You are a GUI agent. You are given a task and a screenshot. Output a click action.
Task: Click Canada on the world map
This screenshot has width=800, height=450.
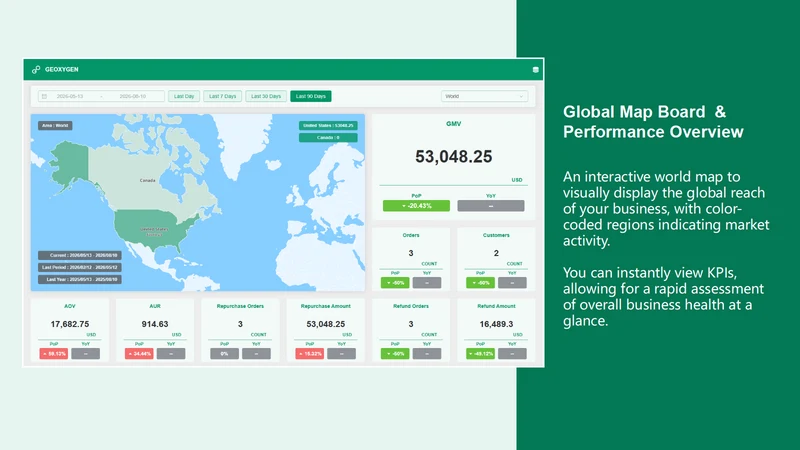click(x=147, y=180)
